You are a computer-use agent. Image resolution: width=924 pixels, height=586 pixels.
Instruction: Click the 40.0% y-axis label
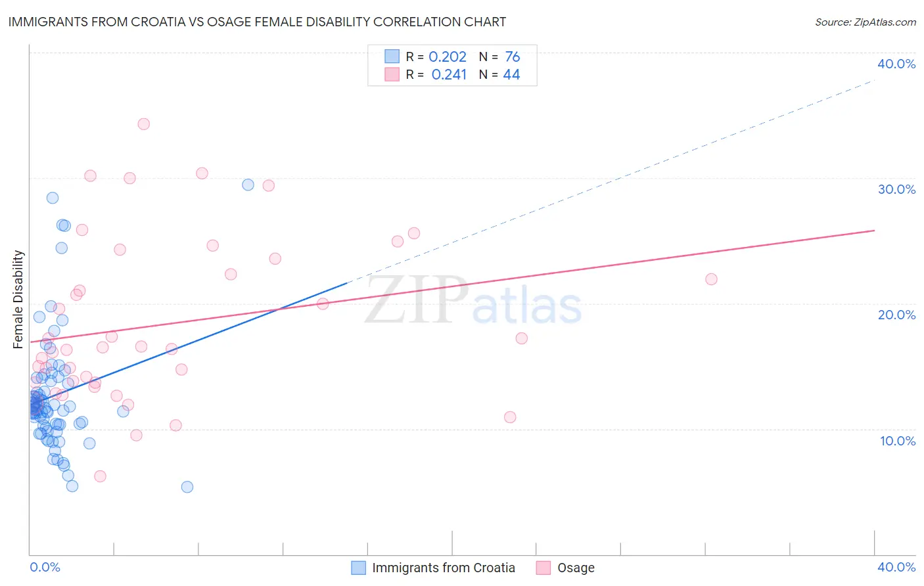[x=896, y=64]
